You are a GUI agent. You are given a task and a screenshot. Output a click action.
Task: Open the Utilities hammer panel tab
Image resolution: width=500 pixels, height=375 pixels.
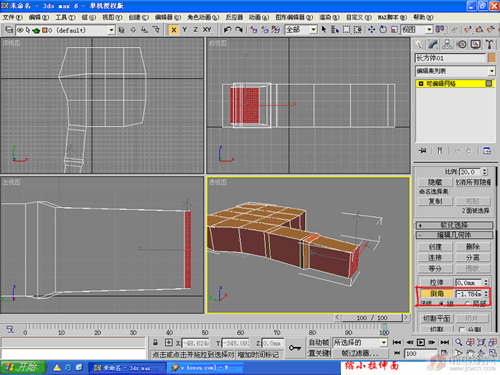pyautogui.click(x=489, y=45)
